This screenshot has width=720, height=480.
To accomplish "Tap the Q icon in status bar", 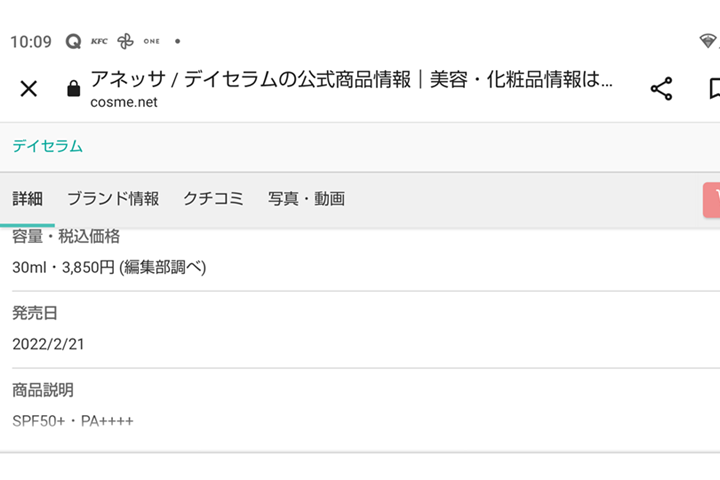I will [73, 42].
